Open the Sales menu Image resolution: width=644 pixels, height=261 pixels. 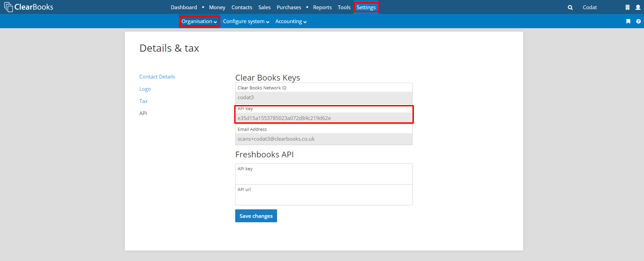tap(264, 7)
